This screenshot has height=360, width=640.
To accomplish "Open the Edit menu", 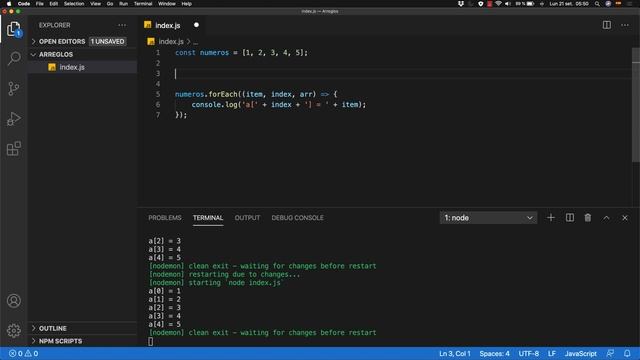I will [x=53, y=4].
